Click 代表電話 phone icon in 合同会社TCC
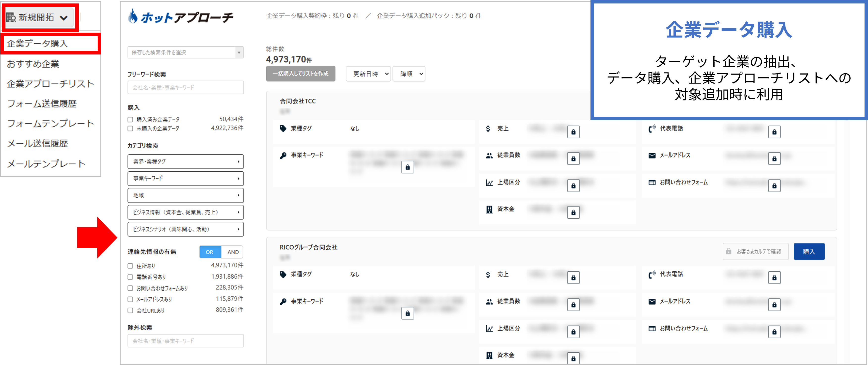This screenshot has height=365, width=868. click(x=652, y=129)
